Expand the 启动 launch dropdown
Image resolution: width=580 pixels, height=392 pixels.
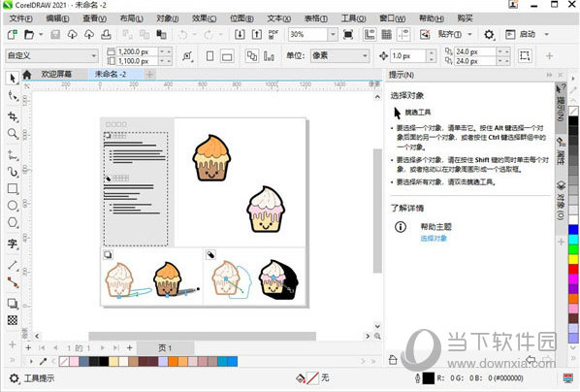546,34
